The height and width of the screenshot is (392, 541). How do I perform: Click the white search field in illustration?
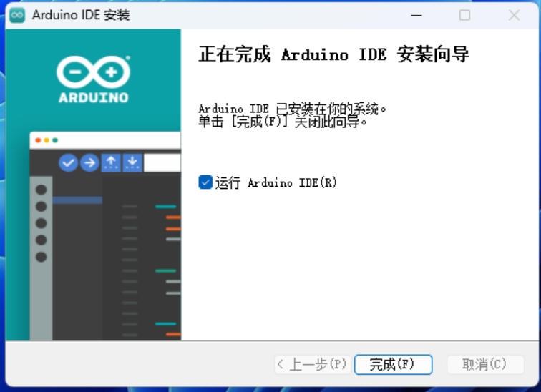pos(162,163)
